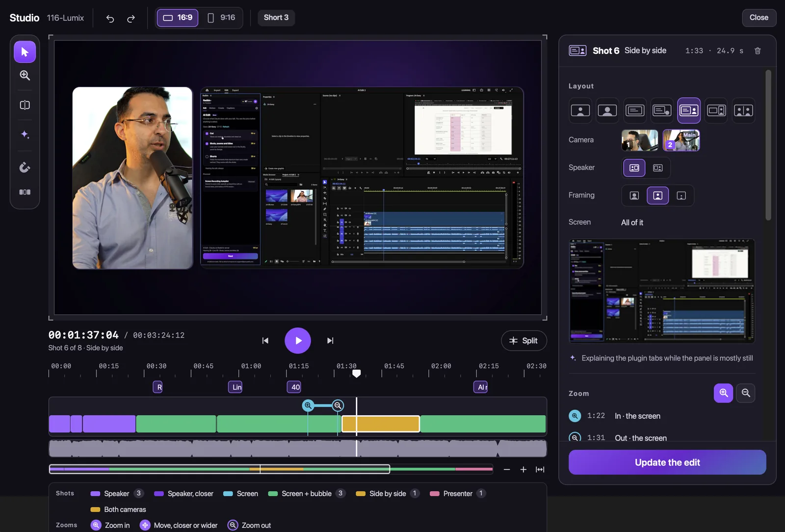The width and height of the screenshot is (785, 532).
Task: Place speaker on the left side option
Action: [x=634, y=168]
